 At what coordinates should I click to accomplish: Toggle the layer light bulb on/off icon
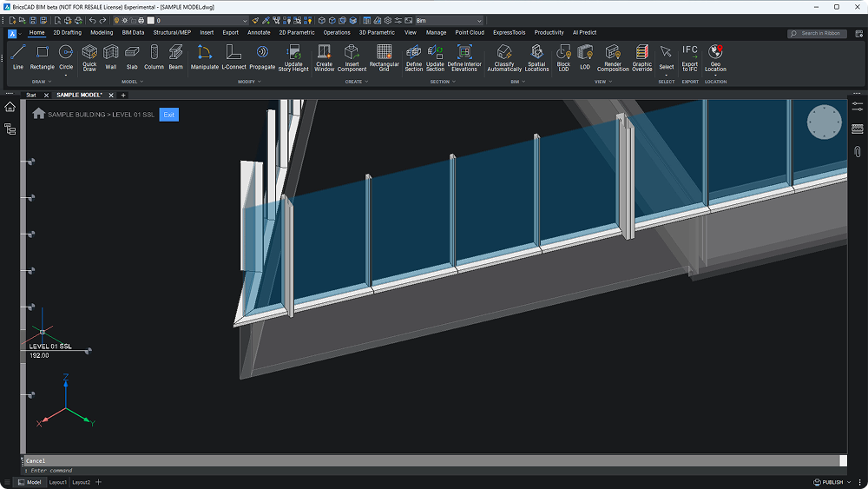(116, 20)
